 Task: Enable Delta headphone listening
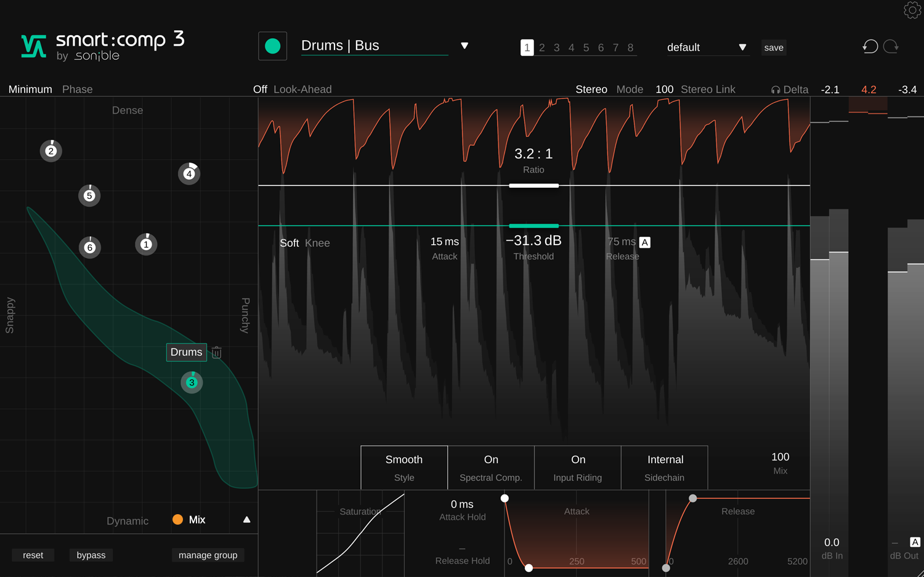click(x=789, y=89)
